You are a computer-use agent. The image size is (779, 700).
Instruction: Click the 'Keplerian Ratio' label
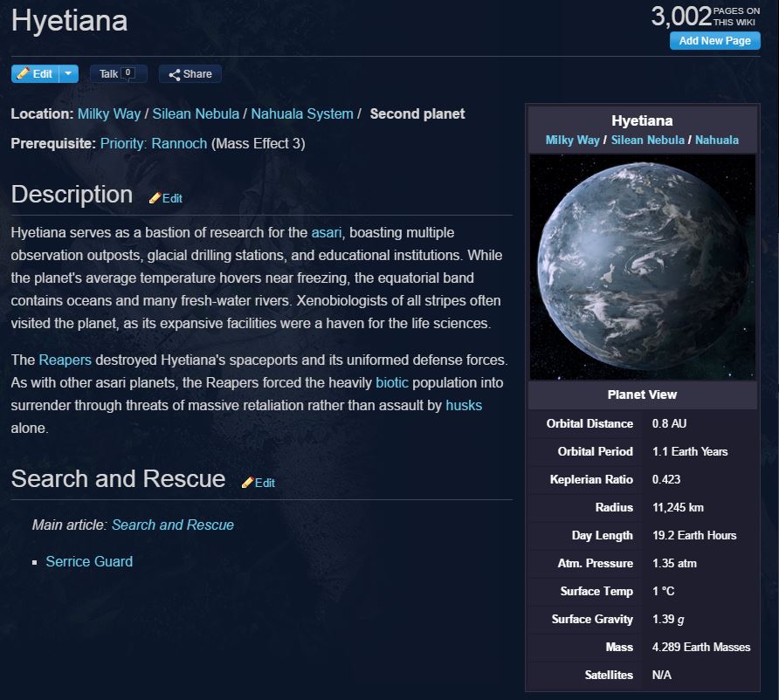(x=591, y=479)
